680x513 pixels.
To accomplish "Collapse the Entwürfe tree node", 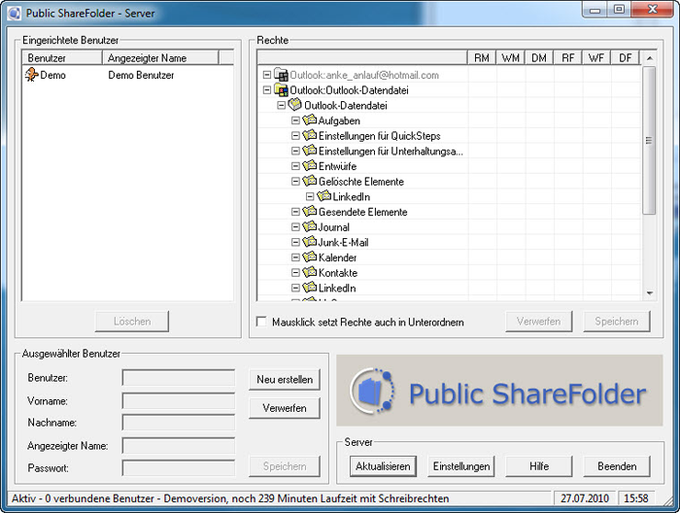I will tap(295, 166).
